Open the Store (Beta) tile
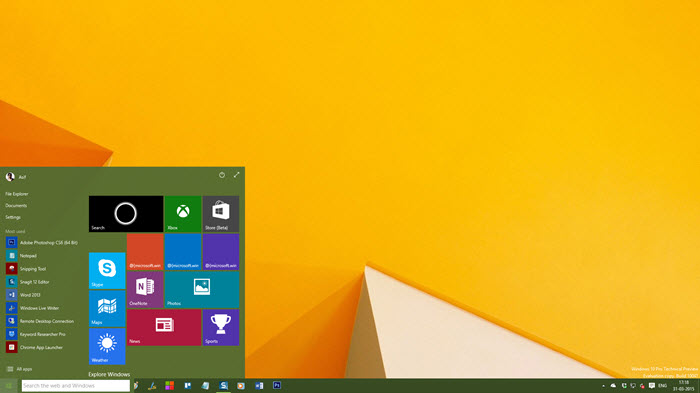 click(221, 214)
